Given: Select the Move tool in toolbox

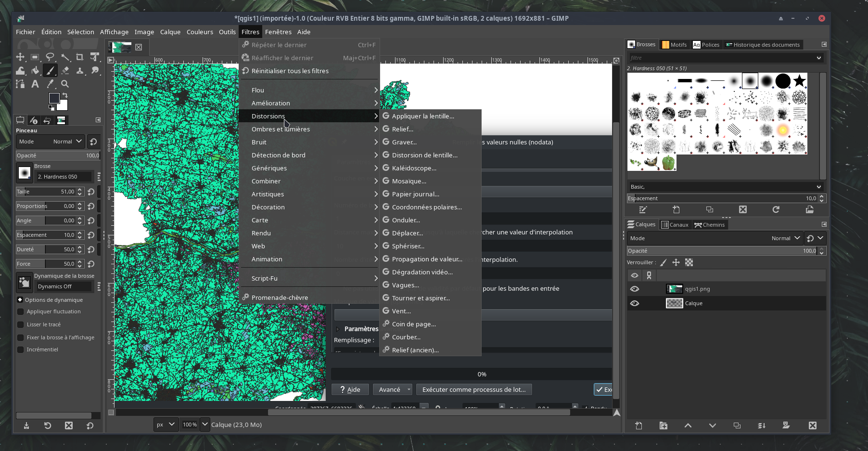Looking at the screenshot, I should (20, 57).
